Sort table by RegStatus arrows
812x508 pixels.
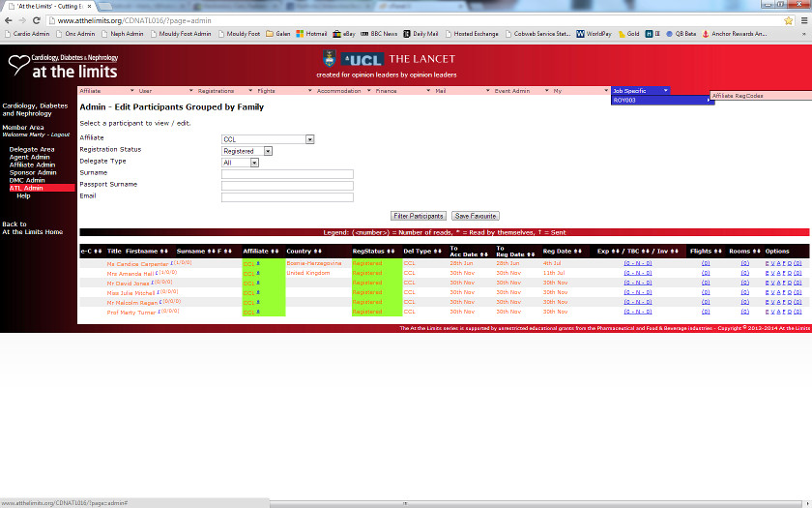(391, 252)
